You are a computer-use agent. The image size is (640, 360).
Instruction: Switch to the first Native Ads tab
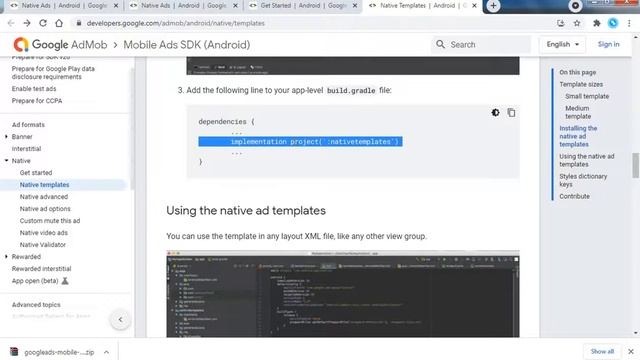[x=59, y=6]
